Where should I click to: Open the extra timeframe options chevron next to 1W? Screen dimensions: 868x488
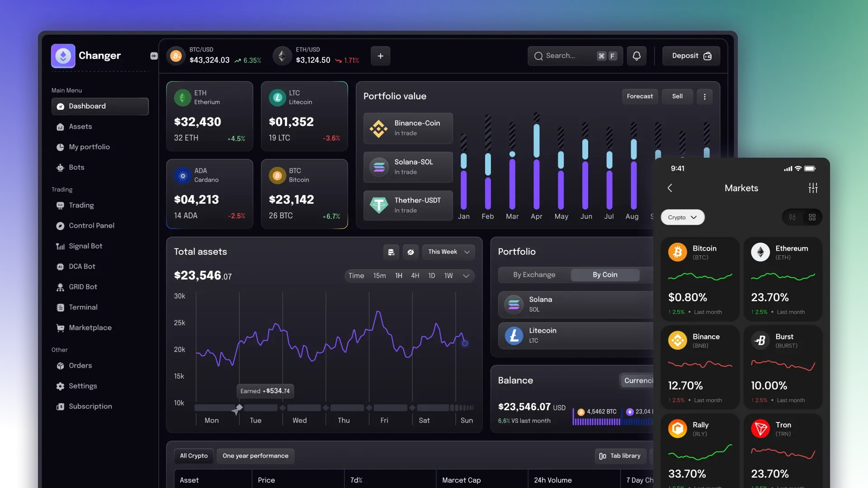467,276
